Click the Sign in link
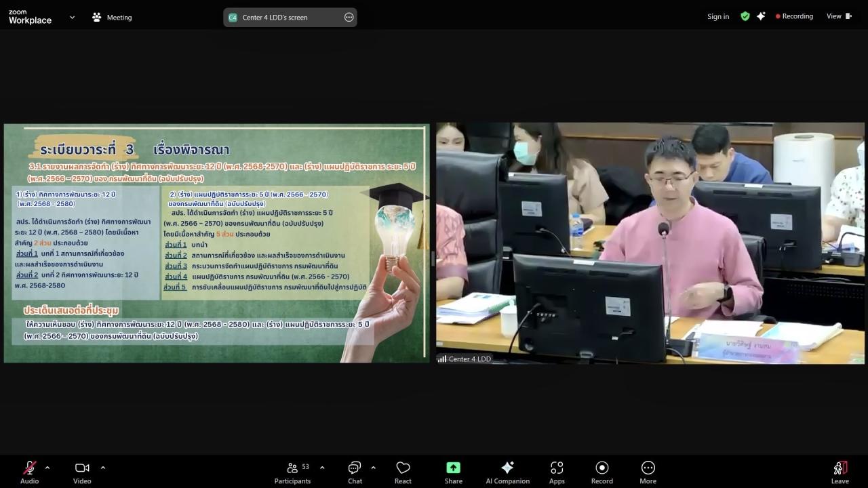868x488 pixels. [x=718, y=16]
